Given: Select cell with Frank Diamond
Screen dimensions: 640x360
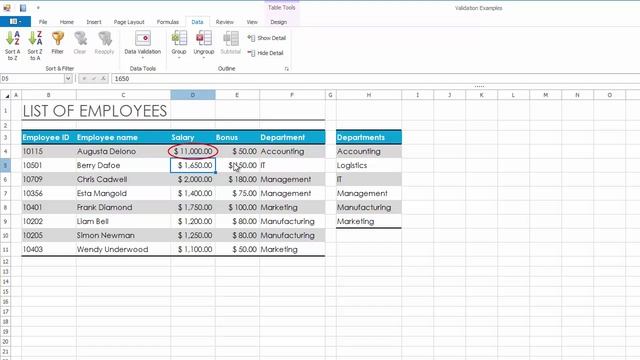Looking at the screenshot, I should [x=123, y=207].
